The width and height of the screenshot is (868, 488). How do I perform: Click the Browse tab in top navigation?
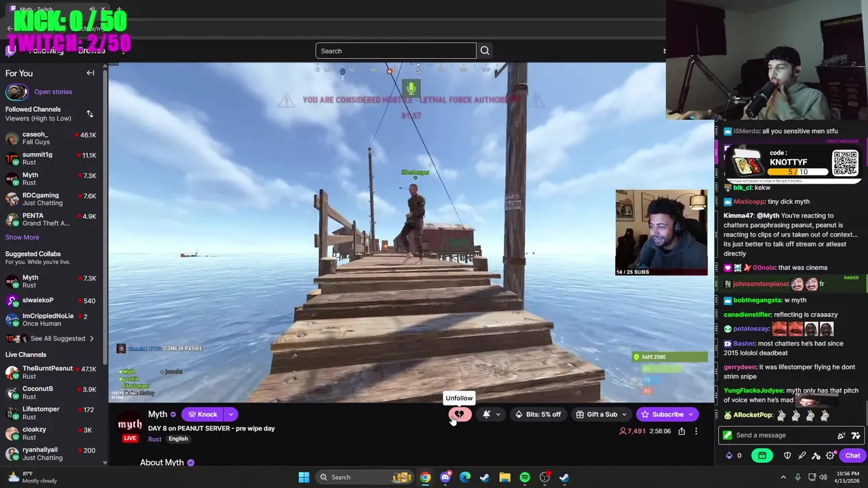(x=91, y=51)
